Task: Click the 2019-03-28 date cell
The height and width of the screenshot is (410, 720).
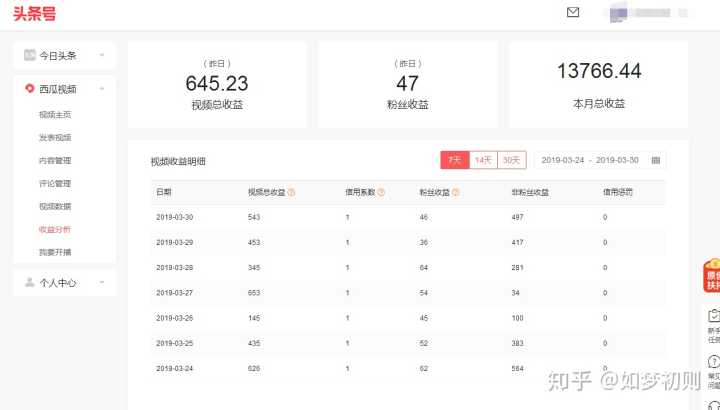Action: tap(174, 268)
